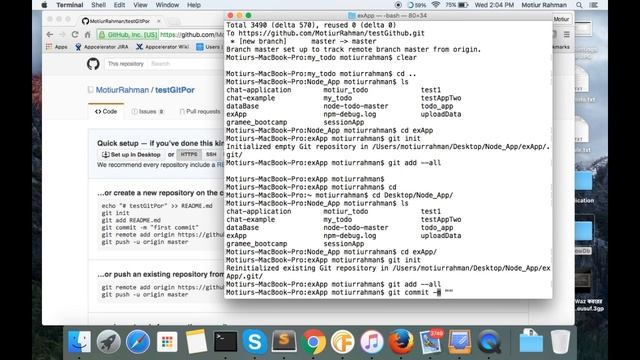This screenshot has height=360, width=640.
Task: Open the Terminal application menu
Action: coord(70,5)
